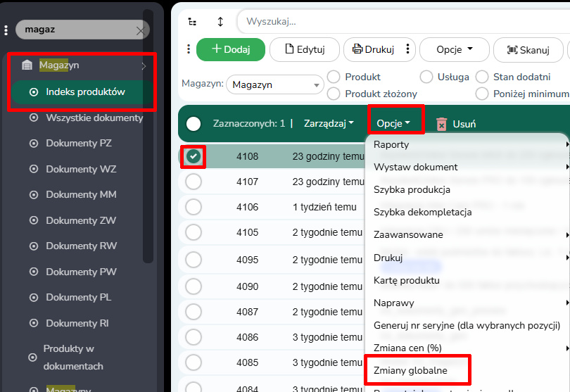570x392 pixels.
Task: Open Opcje dropdown in selection bar
Action: point(393,124)
